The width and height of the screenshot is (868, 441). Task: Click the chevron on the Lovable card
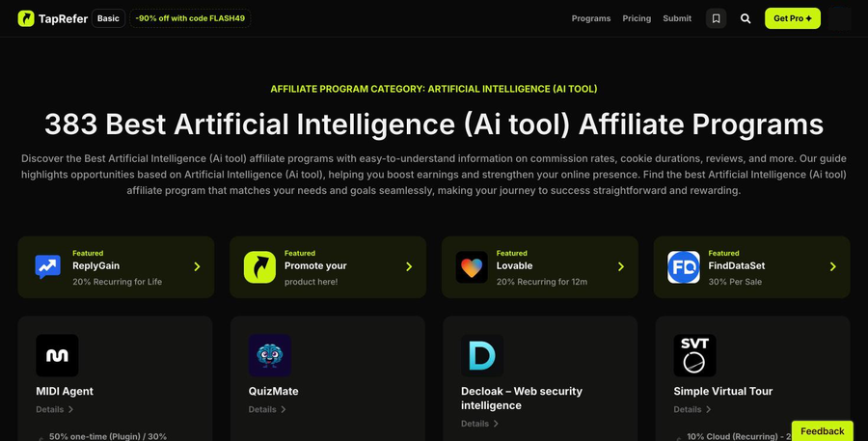(x=621, y=267)
